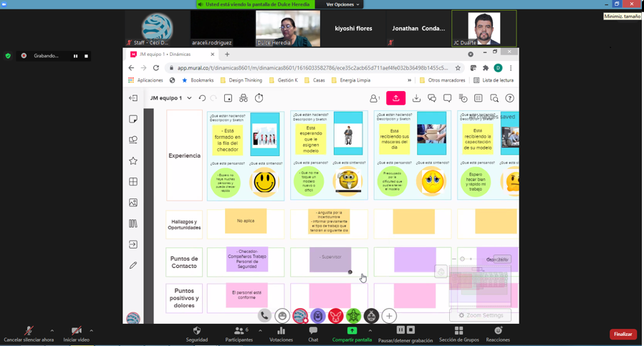Toggle camera with Iniciar video

pos(76,334)
